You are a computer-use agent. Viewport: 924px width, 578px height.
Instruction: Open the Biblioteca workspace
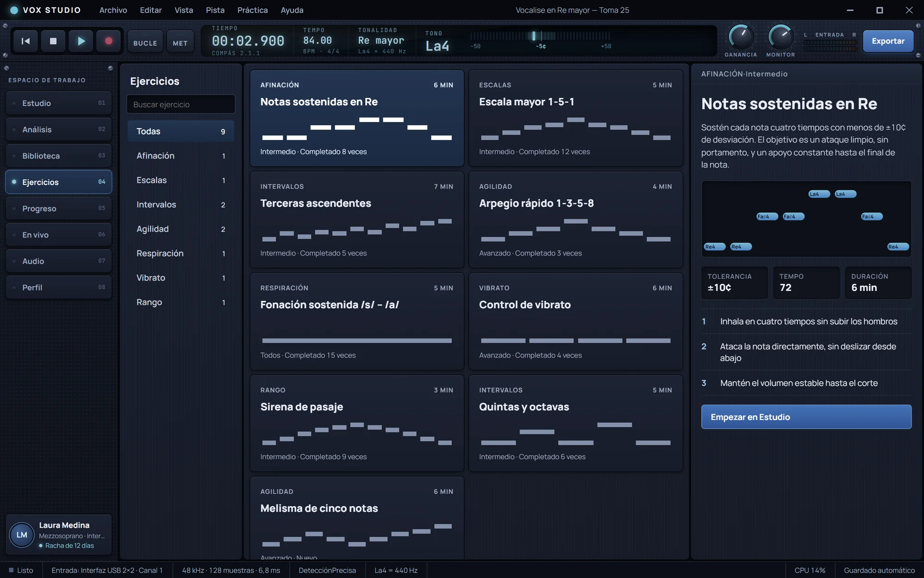[x=59, y=156]
